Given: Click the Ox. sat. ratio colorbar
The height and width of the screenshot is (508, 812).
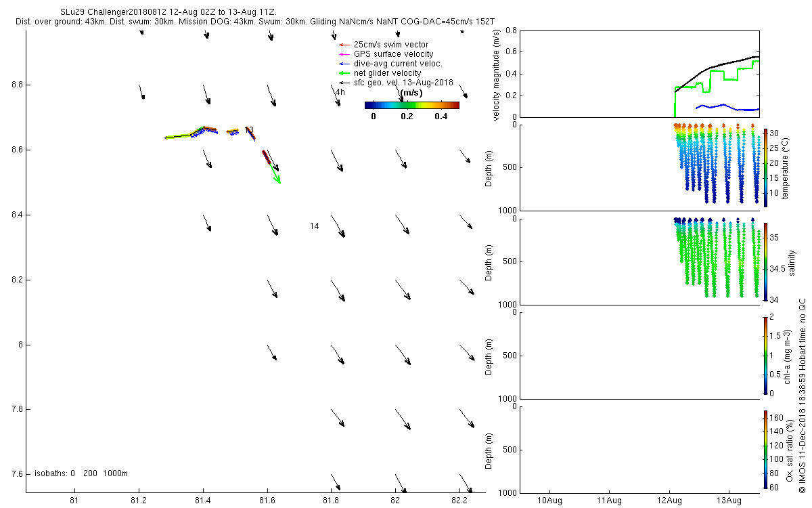Looking at the screenshot, I should (765, 449).
